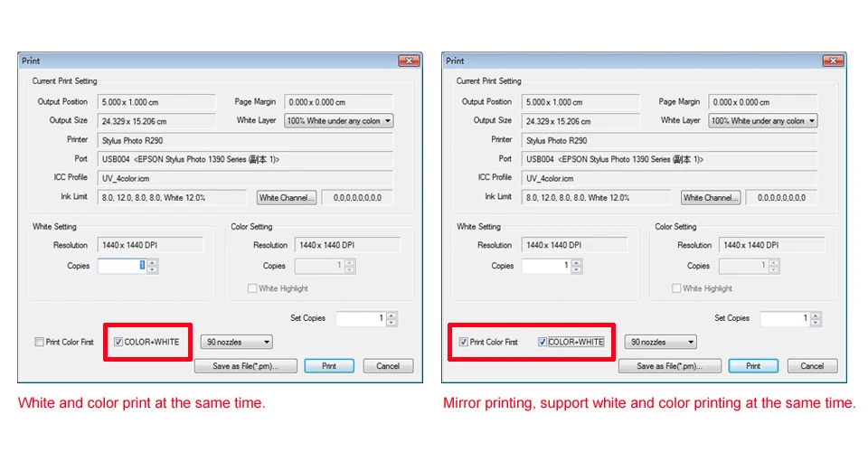Click Output Position field in right dialog
The image size is (868, 452).
[x=580, y=102]
